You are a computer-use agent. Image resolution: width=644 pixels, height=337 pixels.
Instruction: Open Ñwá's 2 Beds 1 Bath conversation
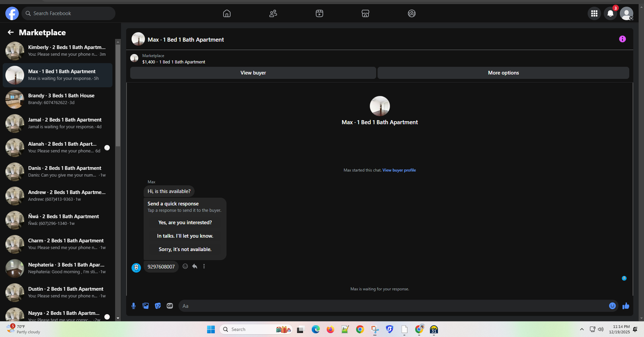58,220
